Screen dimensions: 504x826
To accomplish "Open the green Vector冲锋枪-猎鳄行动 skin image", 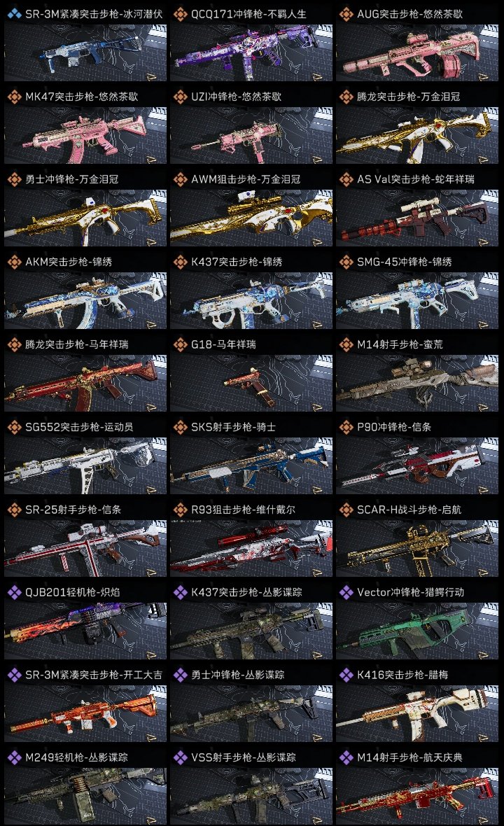I will click(x=417, y=631).
